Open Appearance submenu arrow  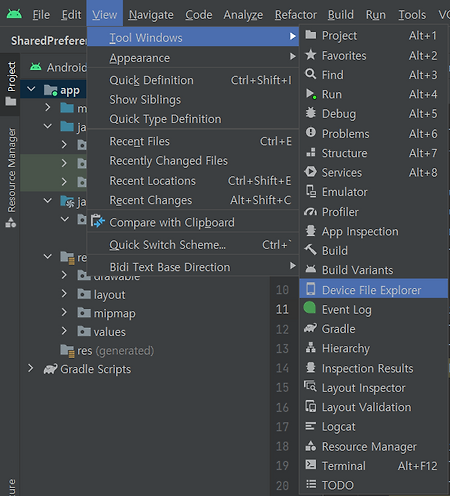292,56
